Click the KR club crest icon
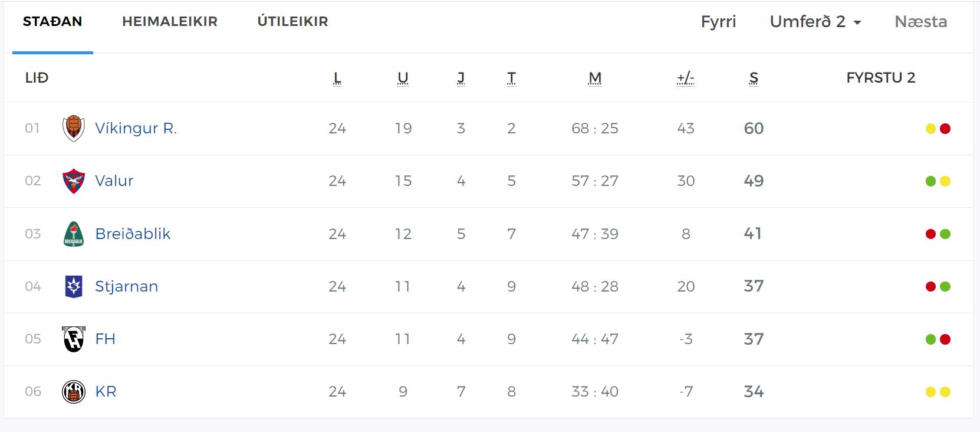980x432 pixels. click(74, 391)
